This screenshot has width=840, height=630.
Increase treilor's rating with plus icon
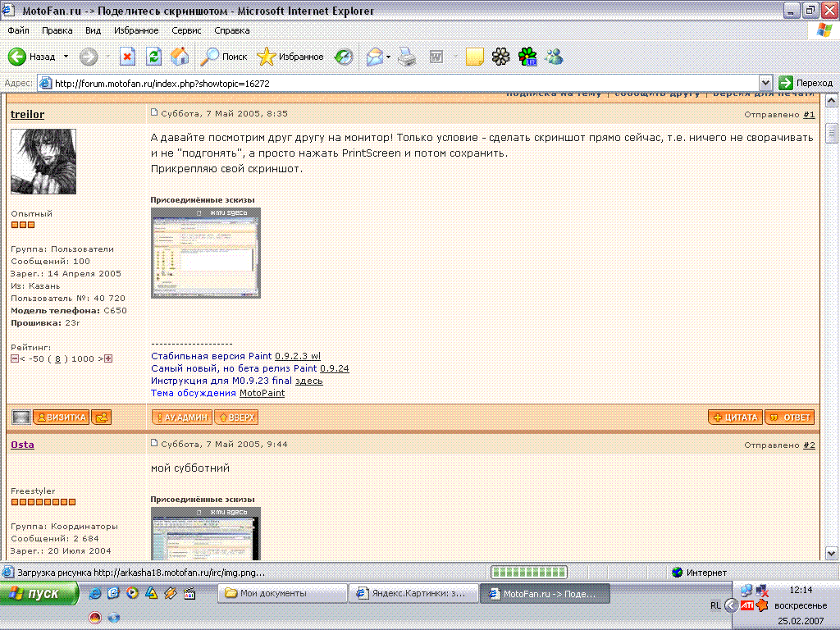click(108, 358)
